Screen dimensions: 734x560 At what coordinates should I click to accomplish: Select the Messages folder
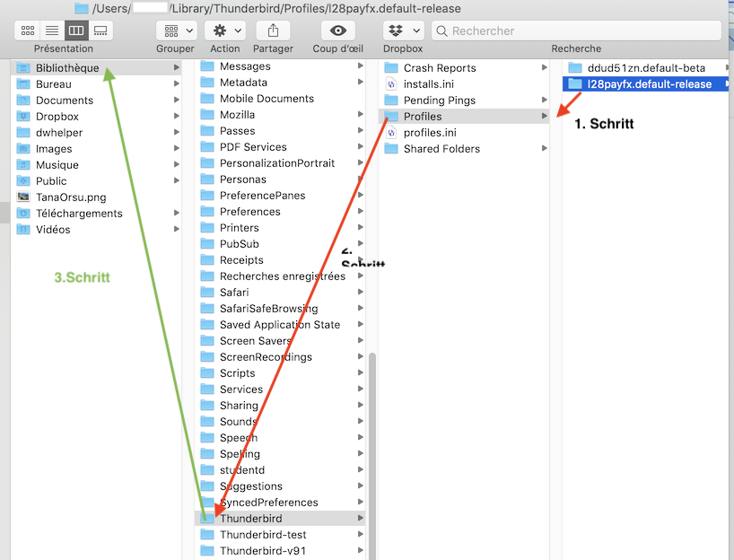pos(280,66)
